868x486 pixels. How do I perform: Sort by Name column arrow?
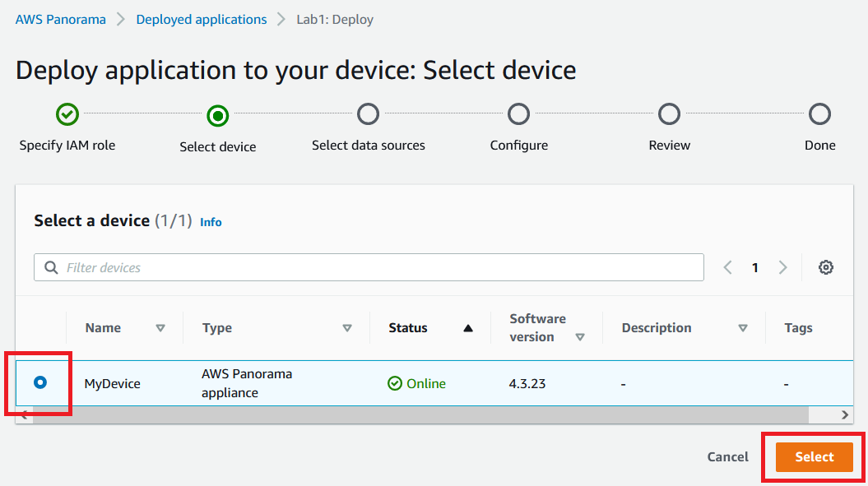tap(160, 328)
